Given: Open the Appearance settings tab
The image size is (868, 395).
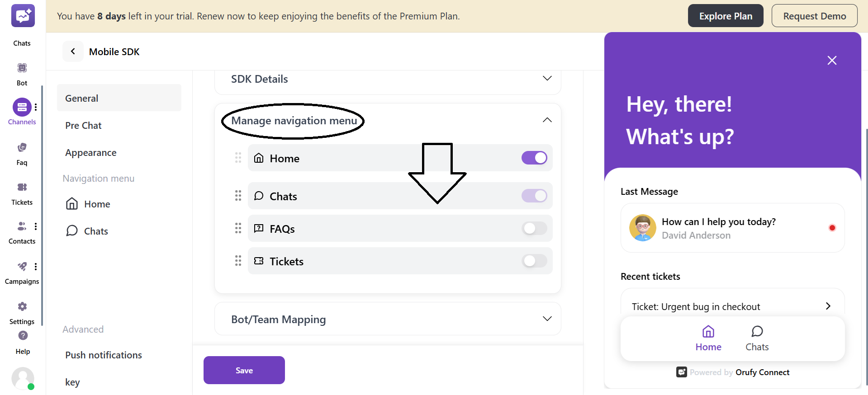Looking at the screenshot, I should (x=90, y=152).
